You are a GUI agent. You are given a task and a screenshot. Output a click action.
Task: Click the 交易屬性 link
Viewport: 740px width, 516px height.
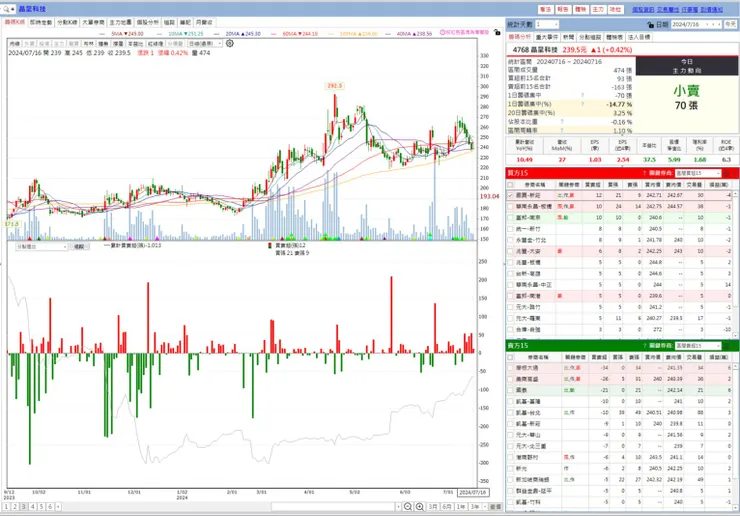click(668, 9)
